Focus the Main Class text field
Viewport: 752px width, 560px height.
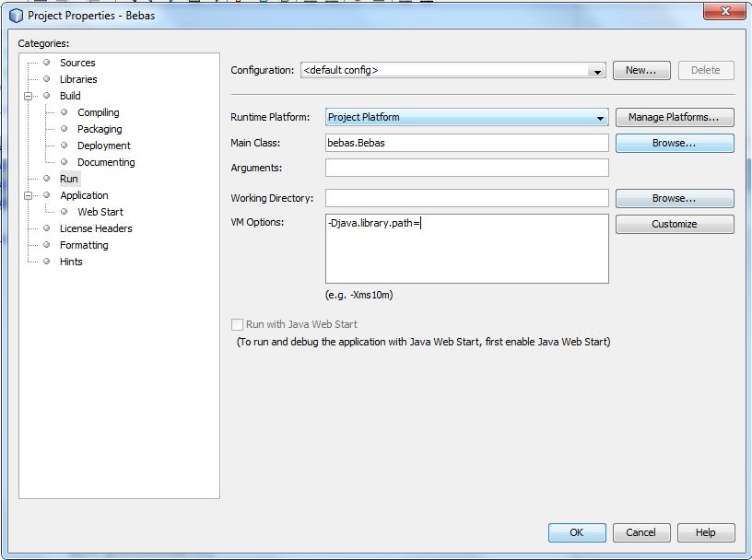466,143
